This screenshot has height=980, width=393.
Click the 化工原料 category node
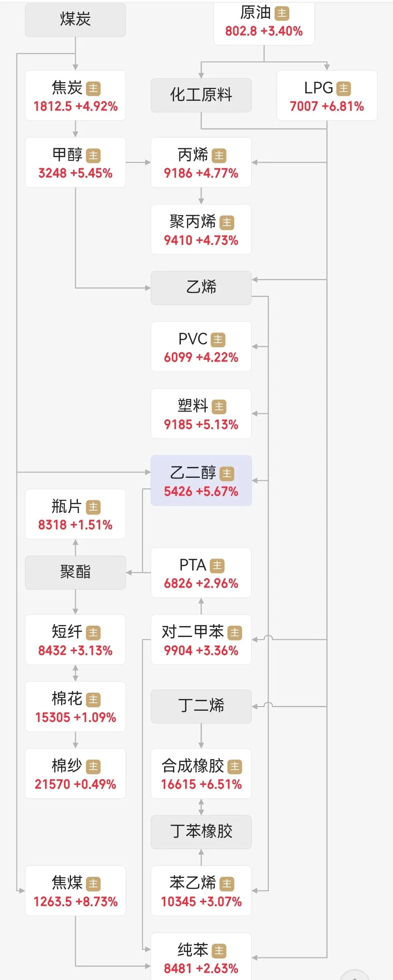201,95
